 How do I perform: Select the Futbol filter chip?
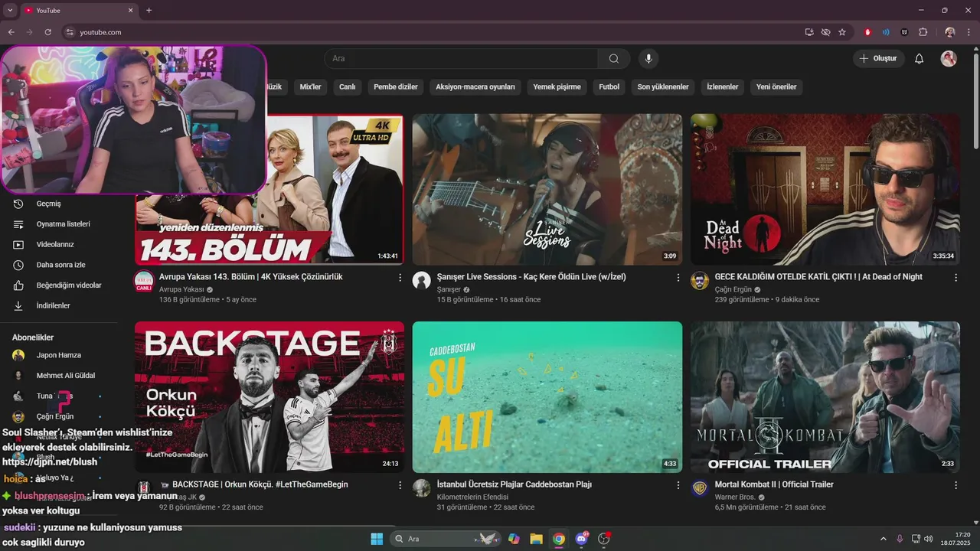coord(609,86)
